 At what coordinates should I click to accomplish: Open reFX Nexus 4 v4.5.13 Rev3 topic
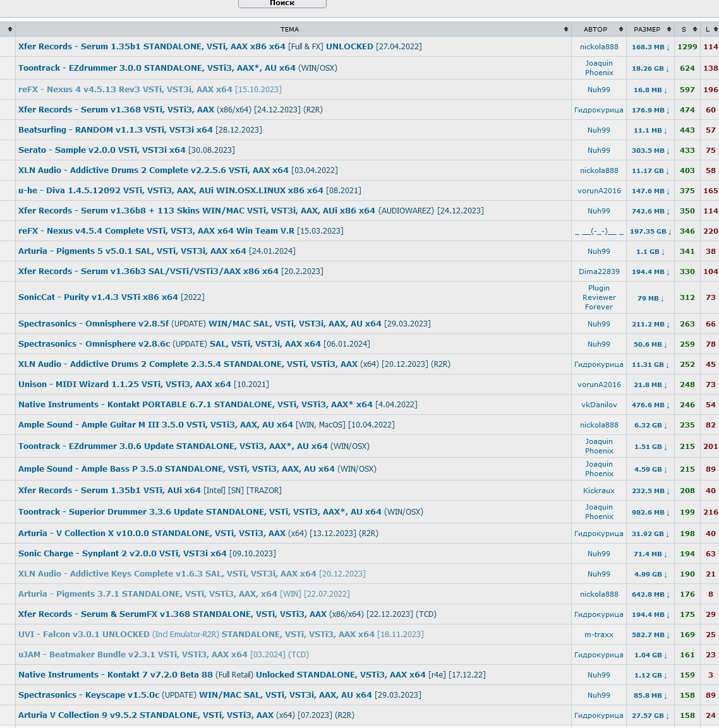(150, 89)
